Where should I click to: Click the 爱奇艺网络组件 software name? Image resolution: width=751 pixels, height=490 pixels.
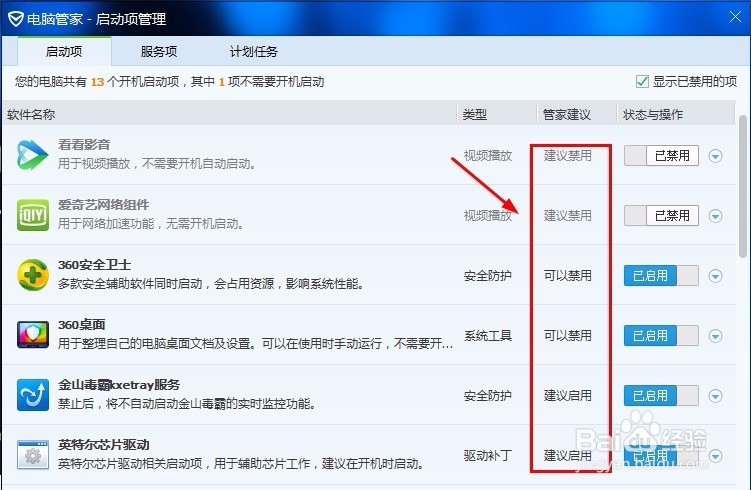pos(103,205)
